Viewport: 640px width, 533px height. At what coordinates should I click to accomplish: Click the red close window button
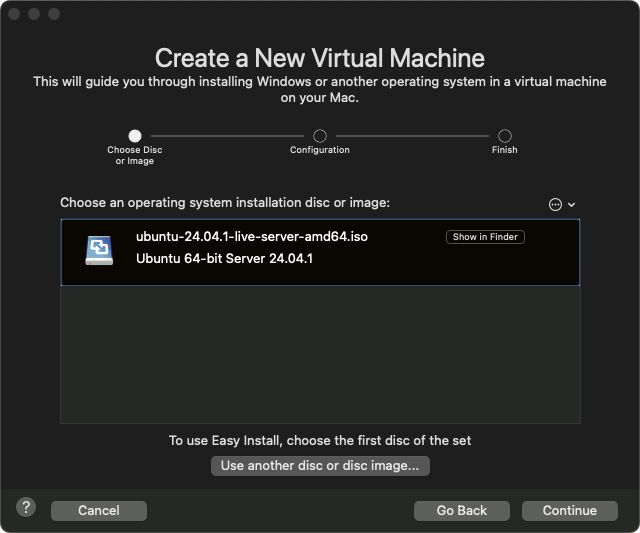[14, 14]
